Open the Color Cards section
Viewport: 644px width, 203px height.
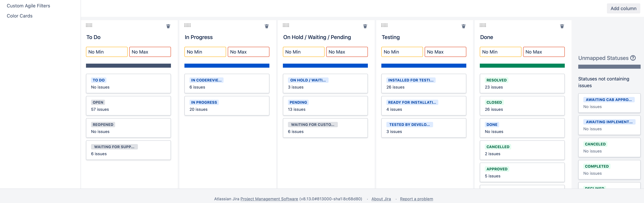(20, 16)
